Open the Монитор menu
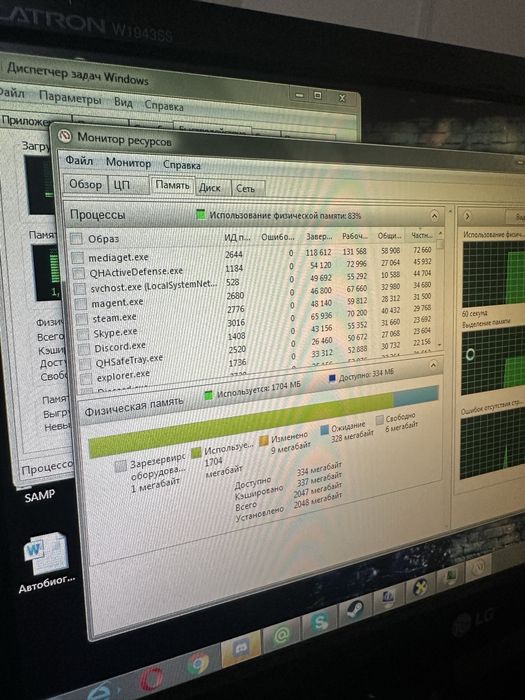This screenshot has height=700, width=525. click(x=128, y=163)
